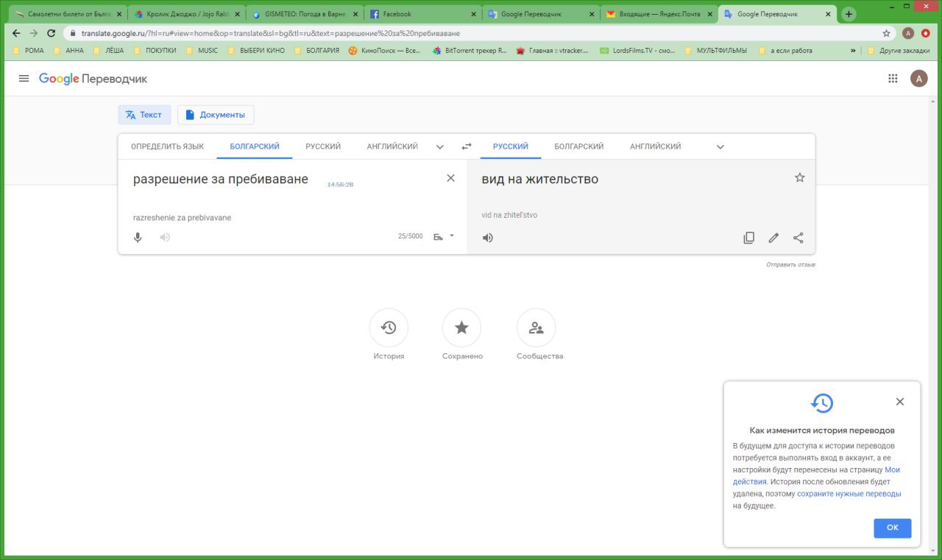Select Русский source language tab
Screen dimensions: 942x560
[323, 146]
